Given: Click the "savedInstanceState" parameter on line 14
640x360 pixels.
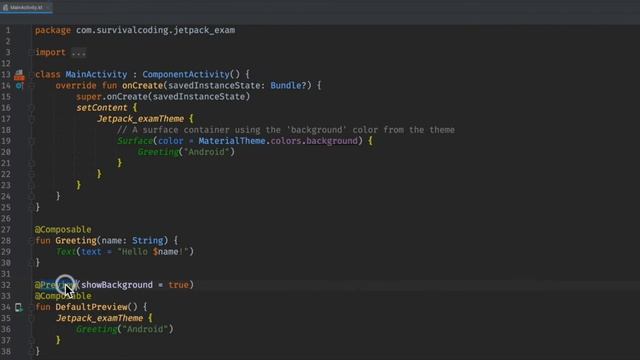Looking at the screenshot, I should [214, 86].
